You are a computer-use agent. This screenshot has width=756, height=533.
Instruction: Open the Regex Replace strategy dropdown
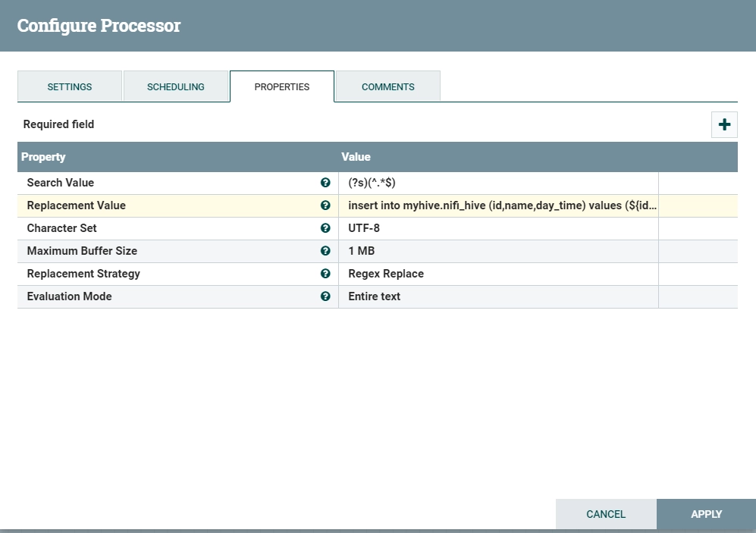498,274
